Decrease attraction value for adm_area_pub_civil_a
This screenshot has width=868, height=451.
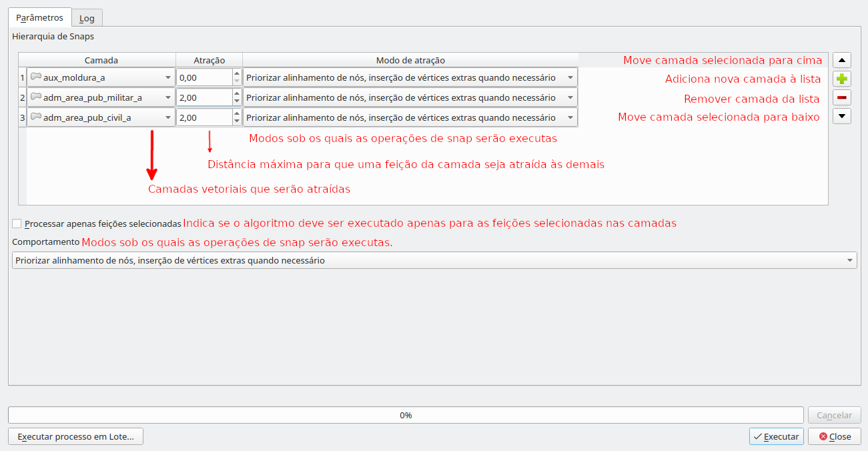click(237, 121)
